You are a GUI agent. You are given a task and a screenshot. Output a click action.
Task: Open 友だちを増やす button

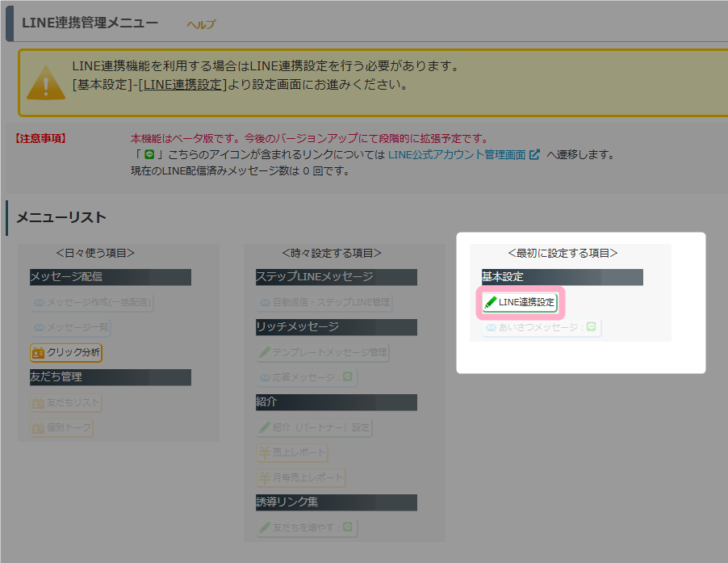[307, 528]
